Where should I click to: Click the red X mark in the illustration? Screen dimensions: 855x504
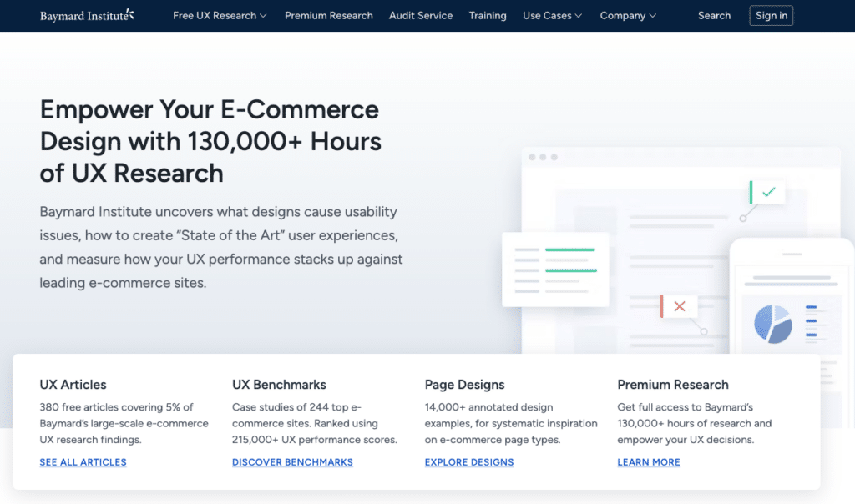680,306
